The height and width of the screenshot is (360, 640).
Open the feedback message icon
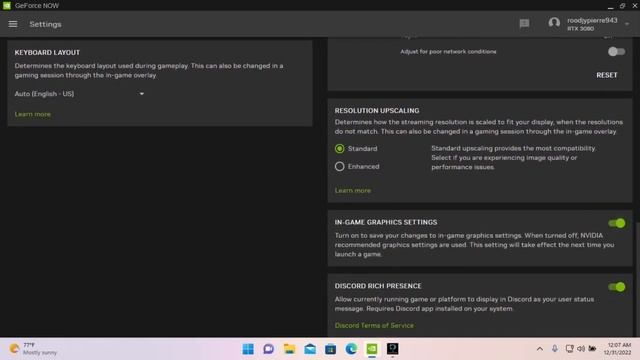tap(524, 24)
